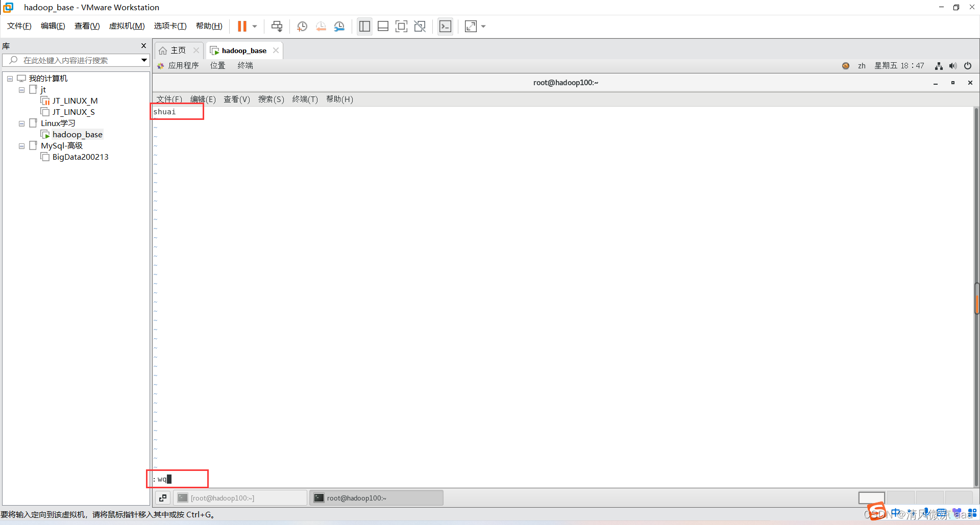This screenshot has height=525, width=980.
Task: Open the console view icon
Action: tap(445, 26)
